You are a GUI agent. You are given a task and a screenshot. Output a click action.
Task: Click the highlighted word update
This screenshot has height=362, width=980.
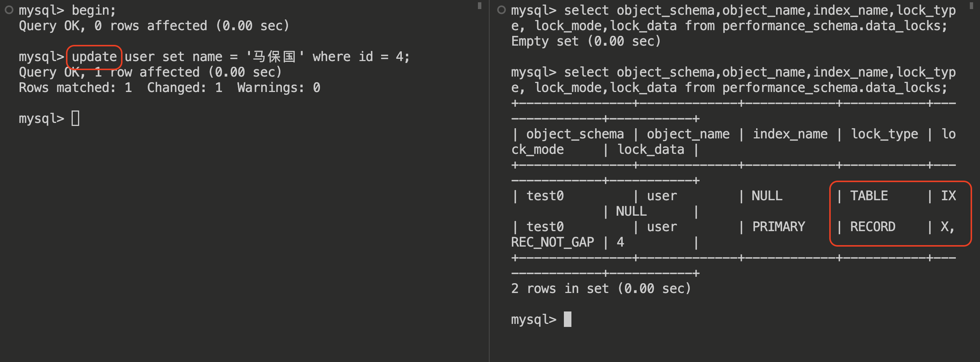click(x=94, y=57)
